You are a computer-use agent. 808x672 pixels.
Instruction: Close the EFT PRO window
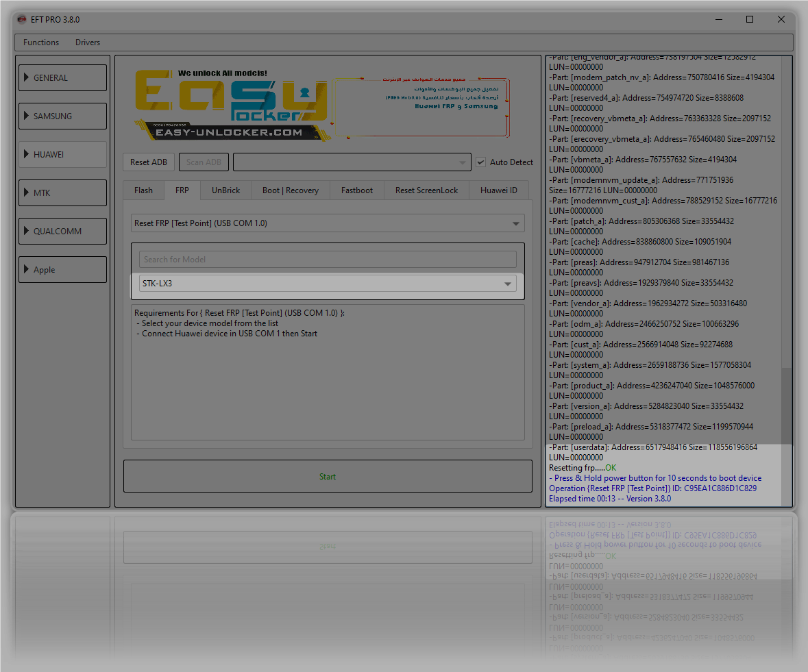781,20
